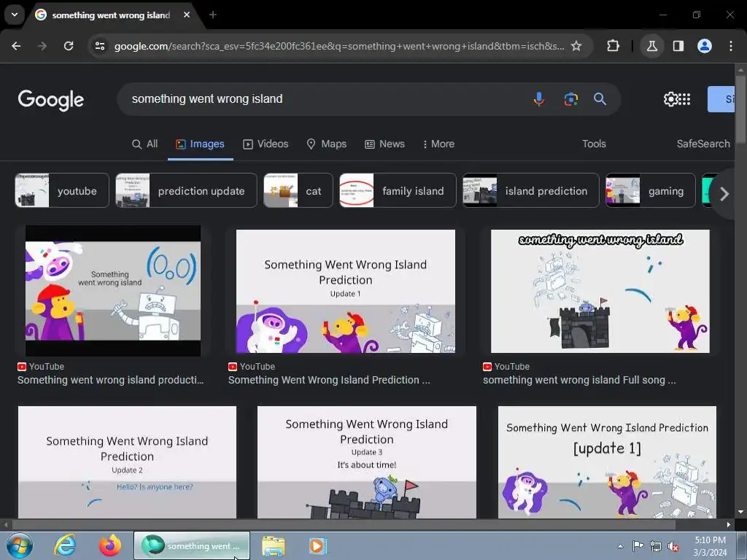Click the Google logo
The height and width of the screenshot is (560, 747).
[x=51, y=99]
